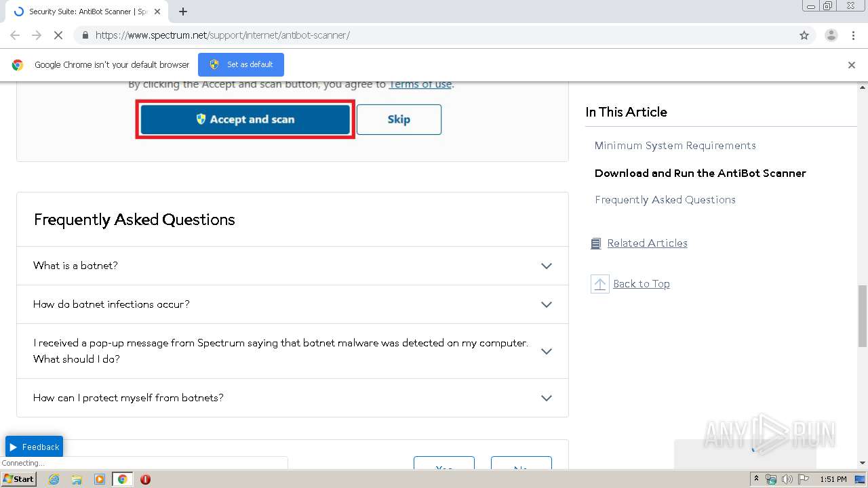Open the Related Articles link

click(x=648, y=243)
